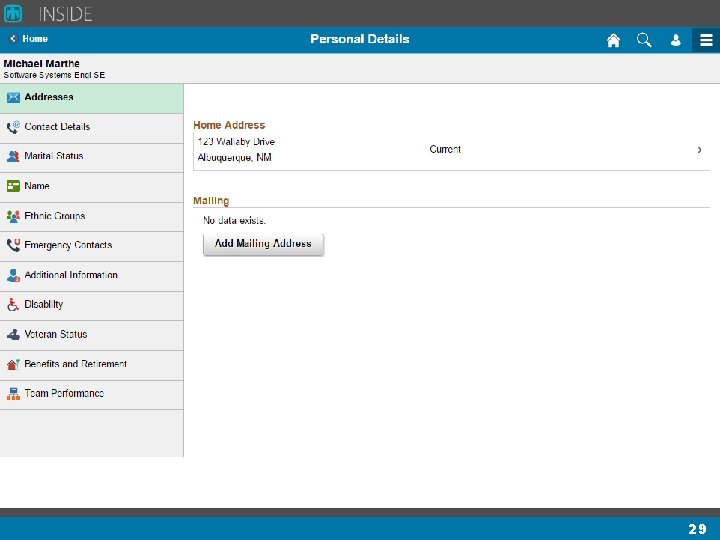Click the Personal Details page title
Screen dimensions: 720x540
point(360,39)
